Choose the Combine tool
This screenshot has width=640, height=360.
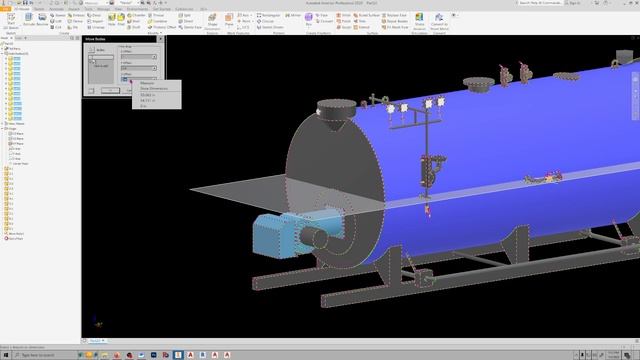click(x=158, y=21)
